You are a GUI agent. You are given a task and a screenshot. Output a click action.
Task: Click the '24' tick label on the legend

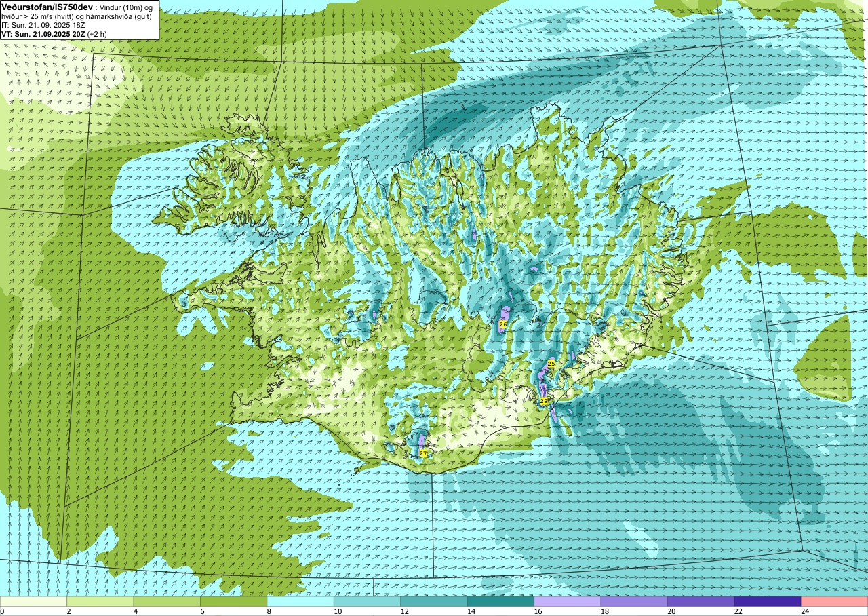804,611
